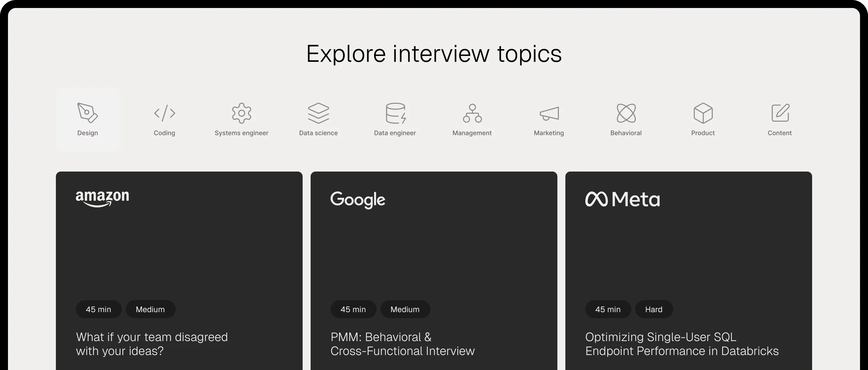
Task: Switch to Marketing topic label
Action: (549, 133)
